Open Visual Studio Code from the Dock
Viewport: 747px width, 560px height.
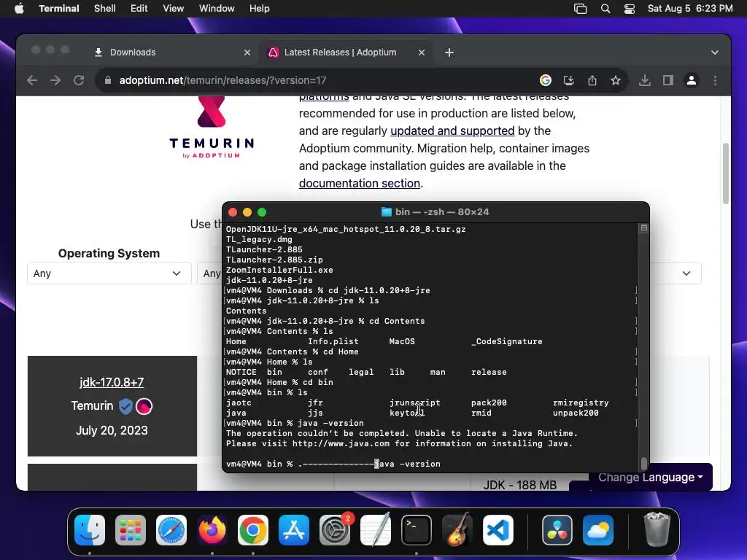[x=498, y=530]
